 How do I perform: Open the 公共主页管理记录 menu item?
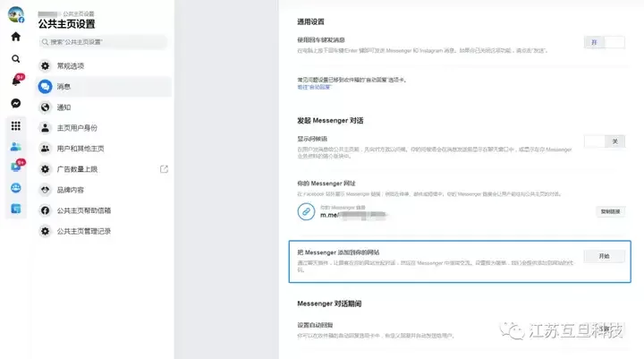[x=104, y=231]
